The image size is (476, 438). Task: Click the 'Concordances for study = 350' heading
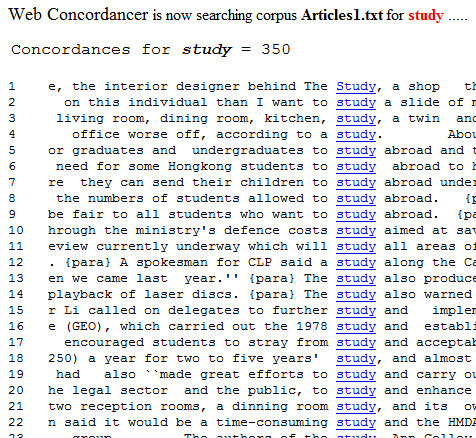[151, 50]
